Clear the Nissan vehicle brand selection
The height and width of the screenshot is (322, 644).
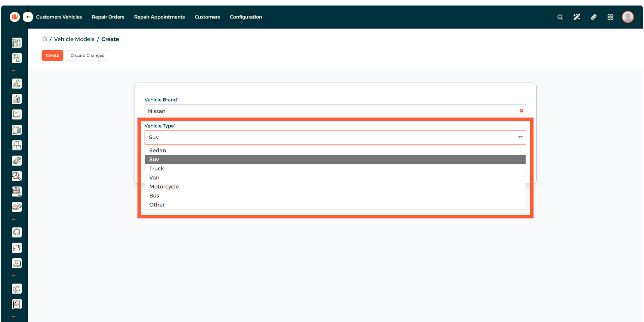pos(521,111)
